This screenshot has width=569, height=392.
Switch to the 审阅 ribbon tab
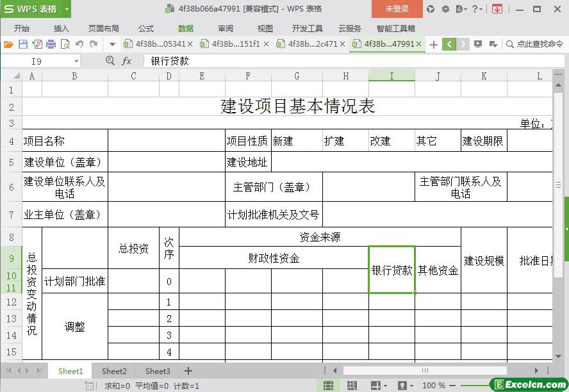[226, 28]
